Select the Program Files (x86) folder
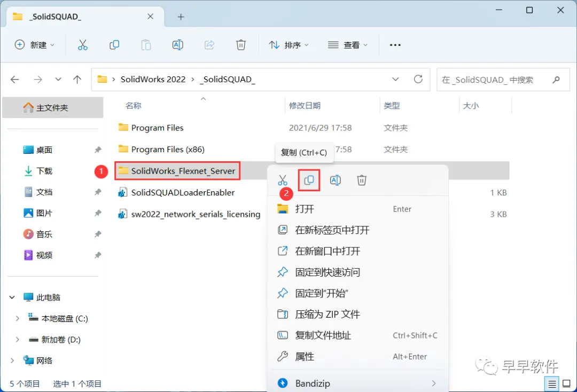This screenshot has width=577, height=392. pos(168,150)
